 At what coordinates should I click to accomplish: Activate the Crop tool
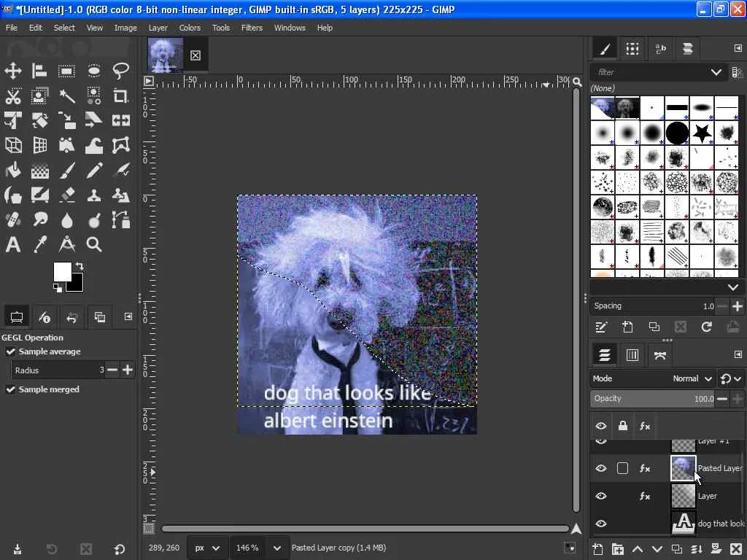click(x=121, y=96)
